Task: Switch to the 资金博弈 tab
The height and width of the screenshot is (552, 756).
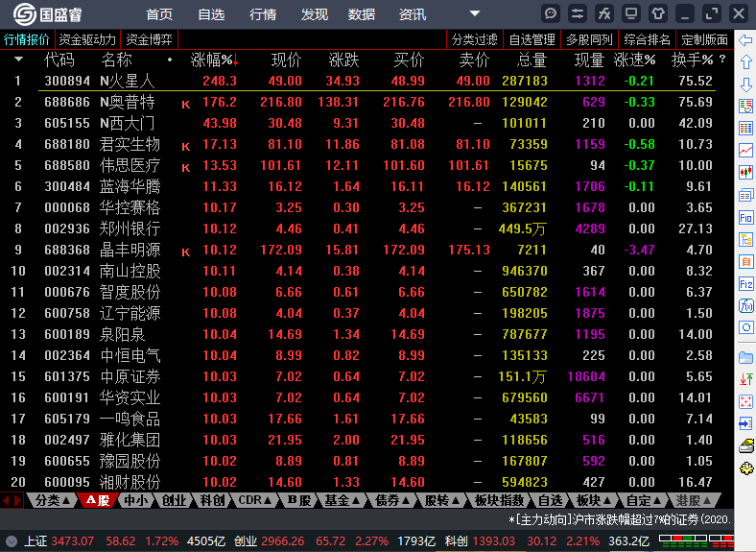Action: 149,39
